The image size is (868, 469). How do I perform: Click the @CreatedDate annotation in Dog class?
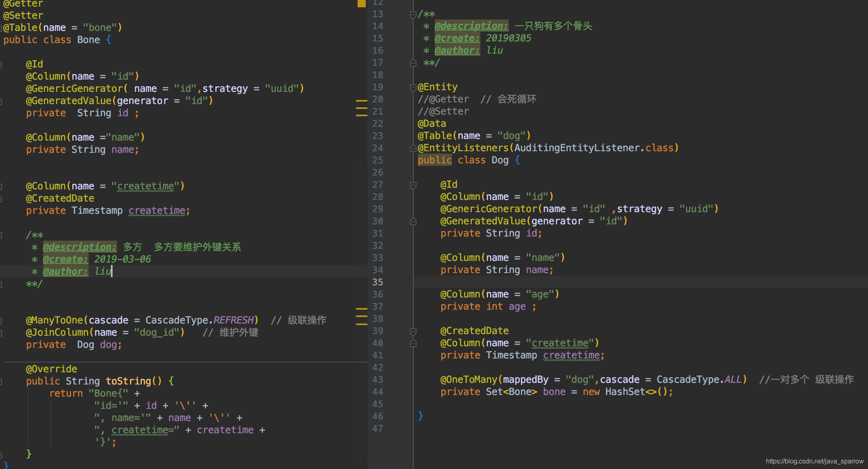475,331
